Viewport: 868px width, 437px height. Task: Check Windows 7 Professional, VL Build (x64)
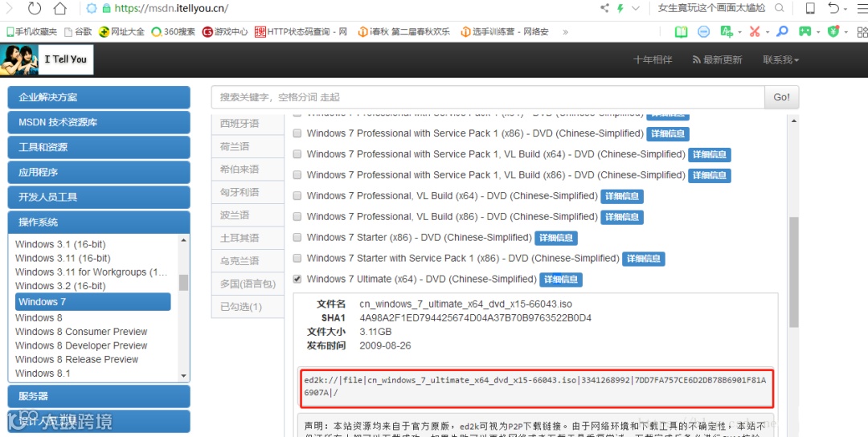[297, 196]
